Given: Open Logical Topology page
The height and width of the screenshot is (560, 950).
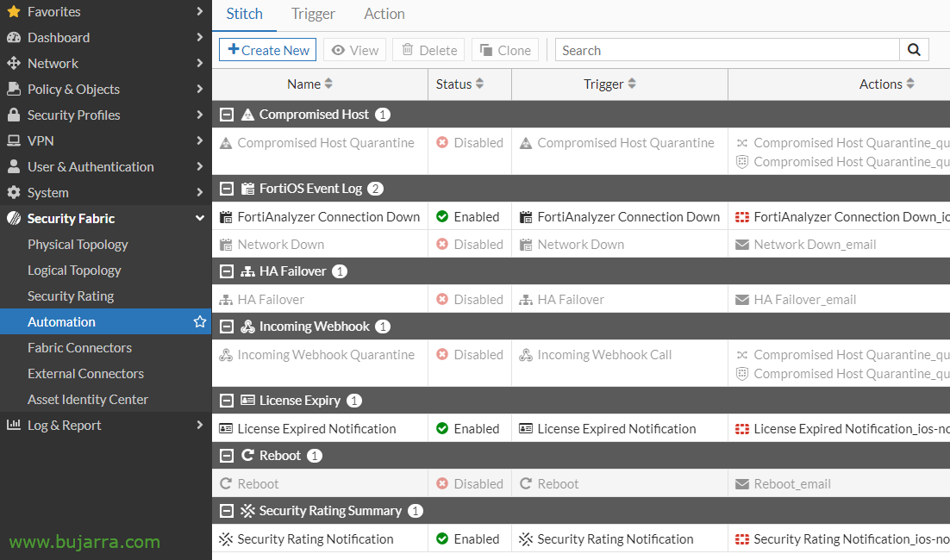Looking at the screenshot, I should point(74,271).
